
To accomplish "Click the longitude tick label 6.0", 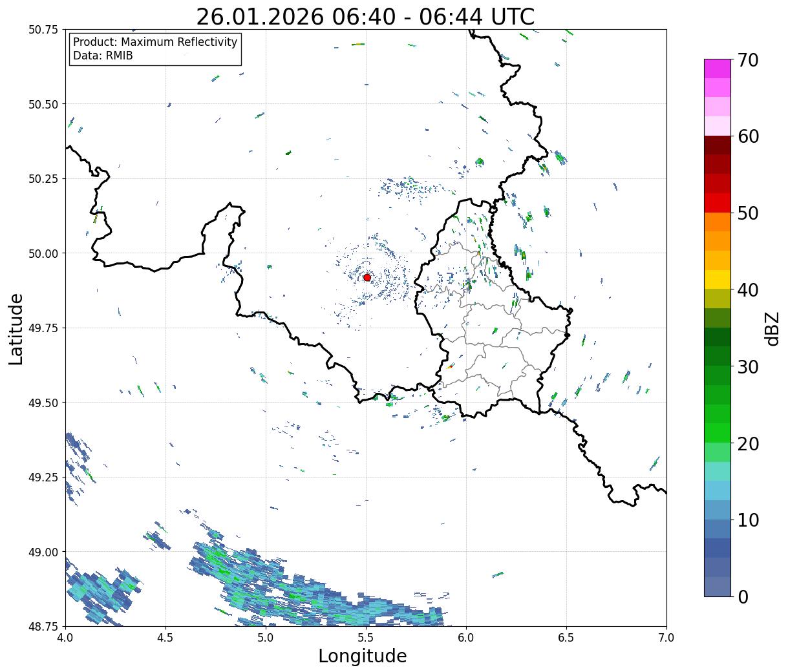I will coord(466,638).
